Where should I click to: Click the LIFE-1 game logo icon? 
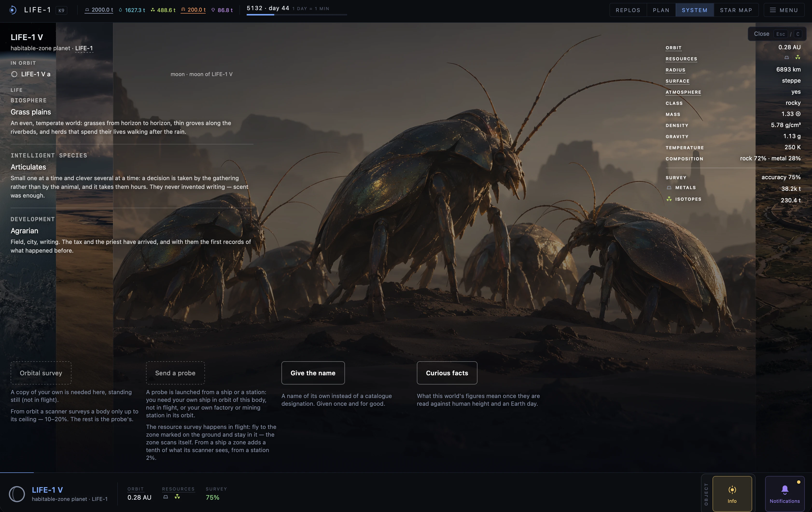[13, 10]
